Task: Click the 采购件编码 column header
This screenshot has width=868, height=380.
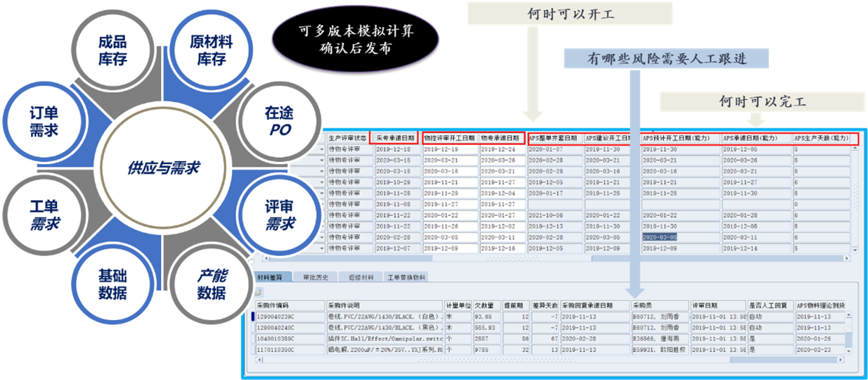Action: pos(290,305)
